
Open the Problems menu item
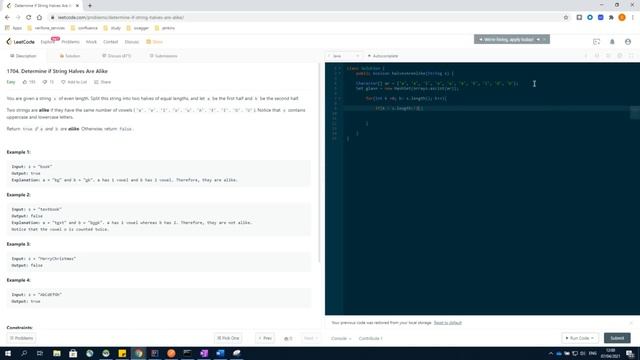tap(70, 42)
